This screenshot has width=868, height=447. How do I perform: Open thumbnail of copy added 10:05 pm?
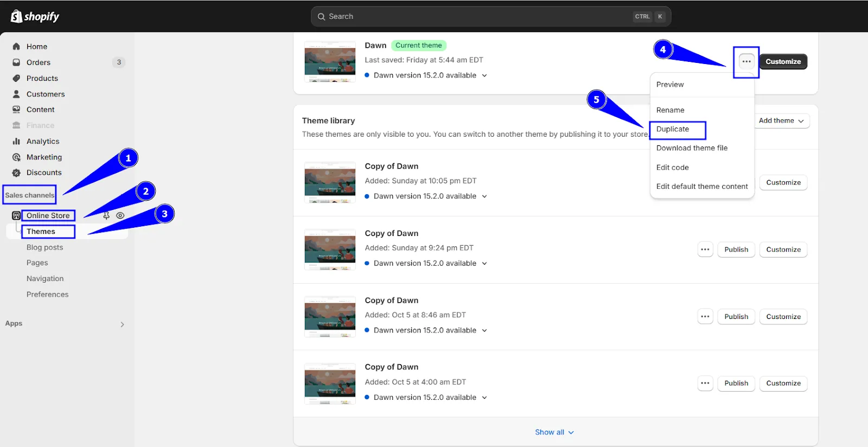tap(330, 182)
